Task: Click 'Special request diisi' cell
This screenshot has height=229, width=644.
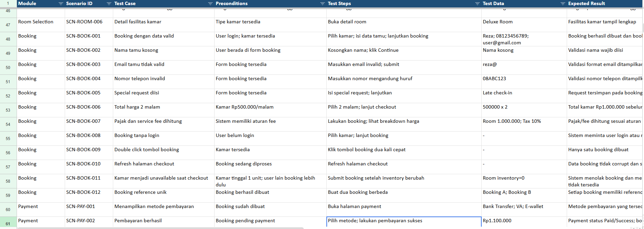Action: click(x=164, y=96)
